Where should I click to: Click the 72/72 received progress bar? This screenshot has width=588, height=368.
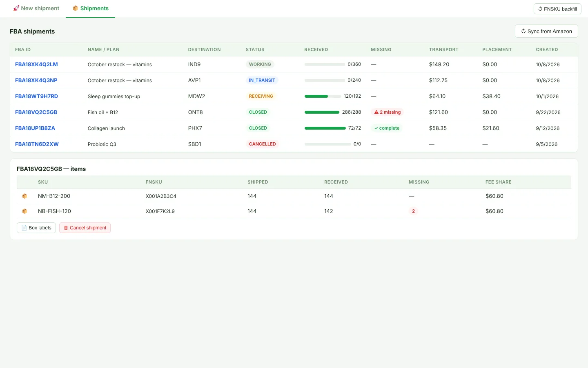coord(325,128)
